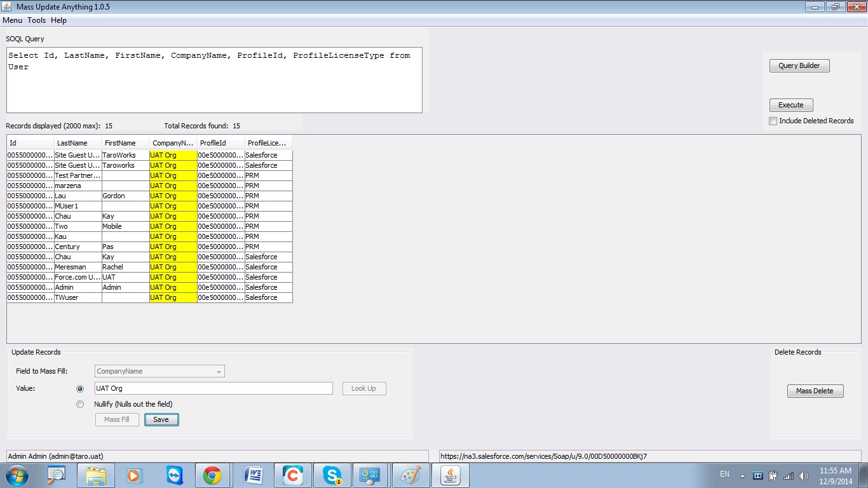The image size is (868, 488).
Task: Click the Execute button
Action: click(x=791, y=105)
